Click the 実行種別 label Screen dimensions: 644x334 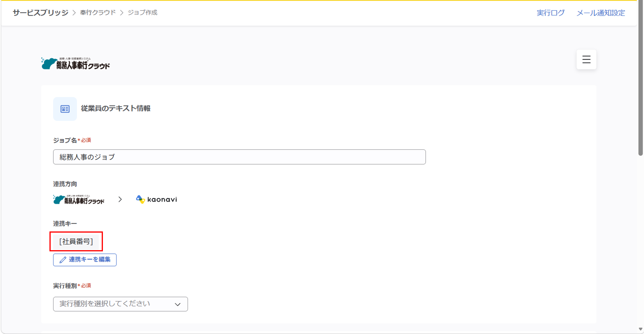pos(65,286)
